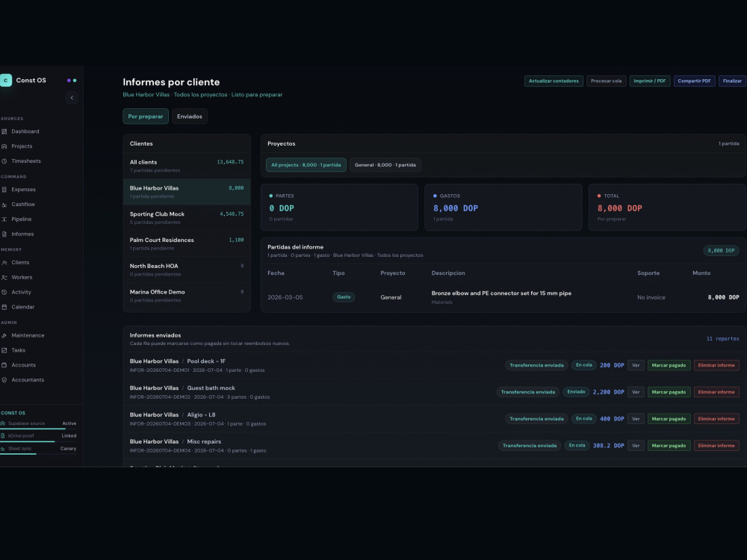Select General project filter chip

click(x=385, y=165)
